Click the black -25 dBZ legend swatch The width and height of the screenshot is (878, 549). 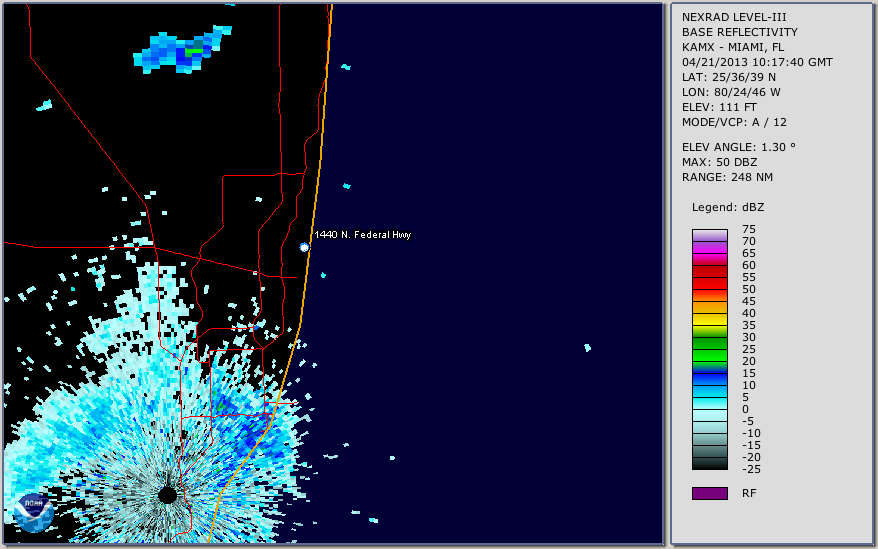coord(709,464)
